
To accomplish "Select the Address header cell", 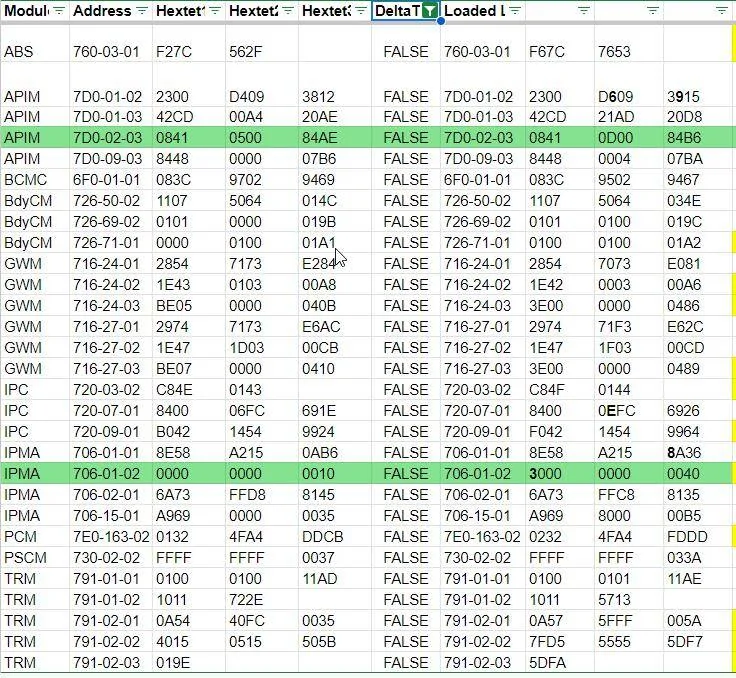I will 111,11.
